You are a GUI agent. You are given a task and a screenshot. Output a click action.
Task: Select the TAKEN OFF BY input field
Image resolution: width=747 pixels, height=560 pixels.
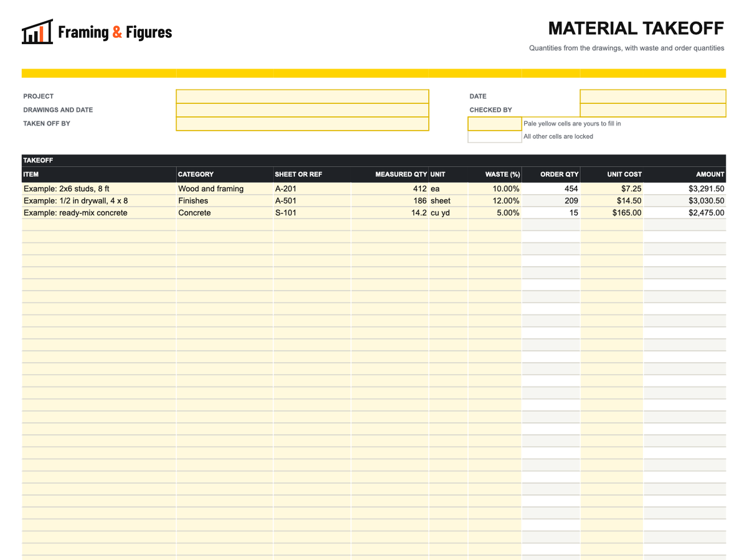tap(303, 124)
